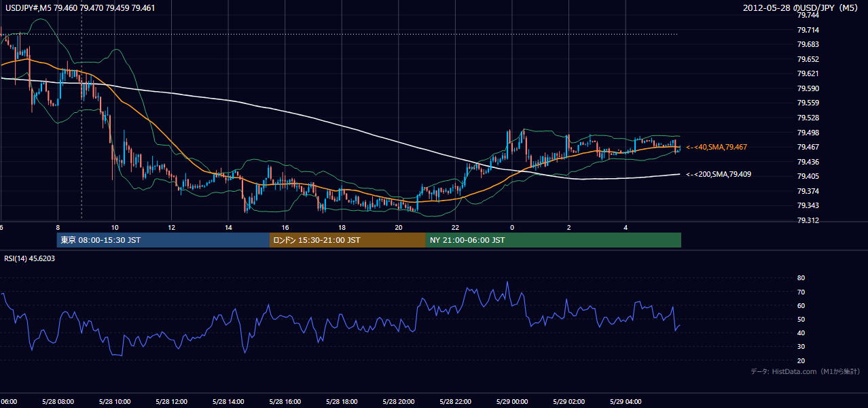Click RSI axis level 60
Viewport: 868px width, 408px height.
(x=801, y=305)
